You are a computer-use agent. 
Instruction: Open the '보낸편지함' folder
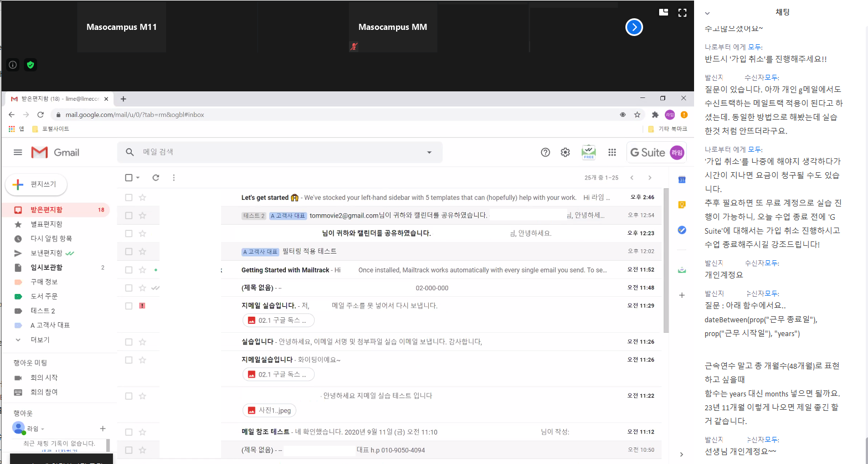[x=46, y=253]
